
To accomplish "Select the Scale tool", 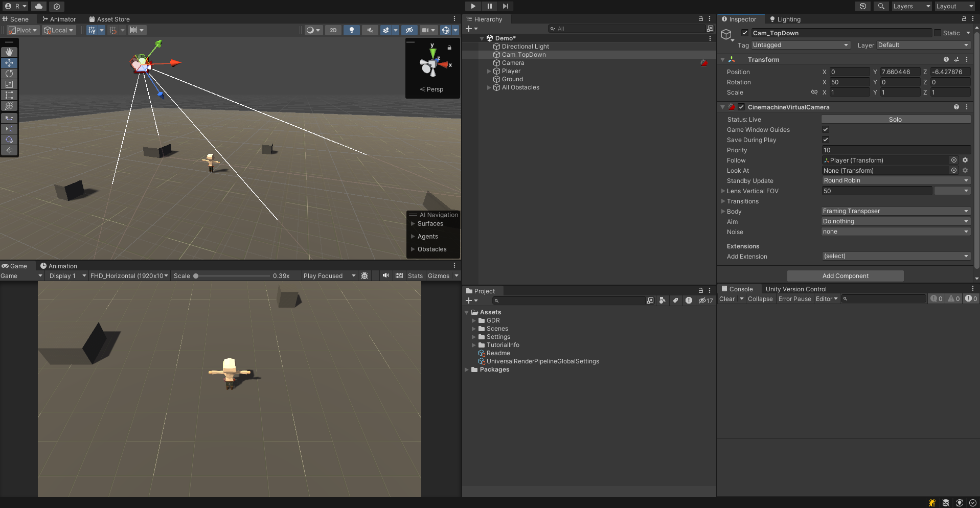I will [x=9, y=84].
